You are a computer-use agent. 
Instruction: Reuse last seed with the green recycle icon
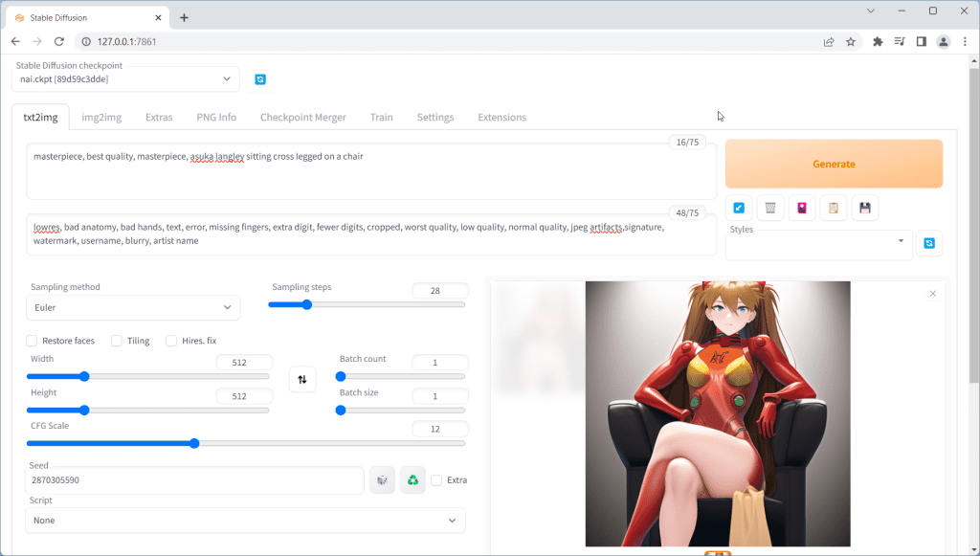point(412,480)
